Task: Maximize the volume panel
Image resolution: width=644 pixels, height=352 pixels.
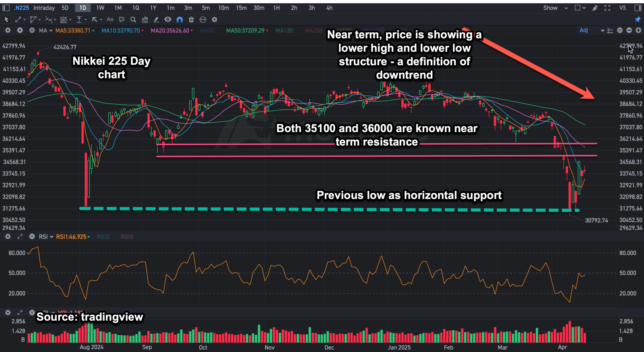Action: pyautogui.click(x=20, y=313)
